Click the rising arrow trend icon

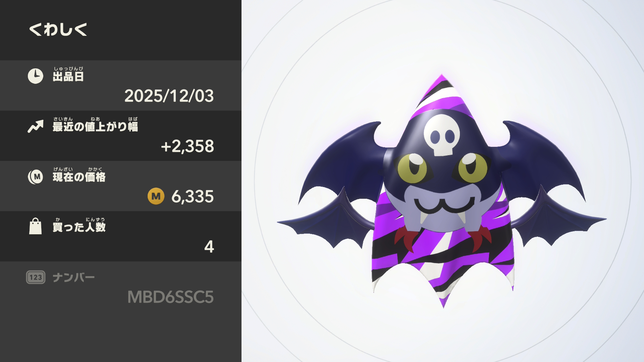36,126
